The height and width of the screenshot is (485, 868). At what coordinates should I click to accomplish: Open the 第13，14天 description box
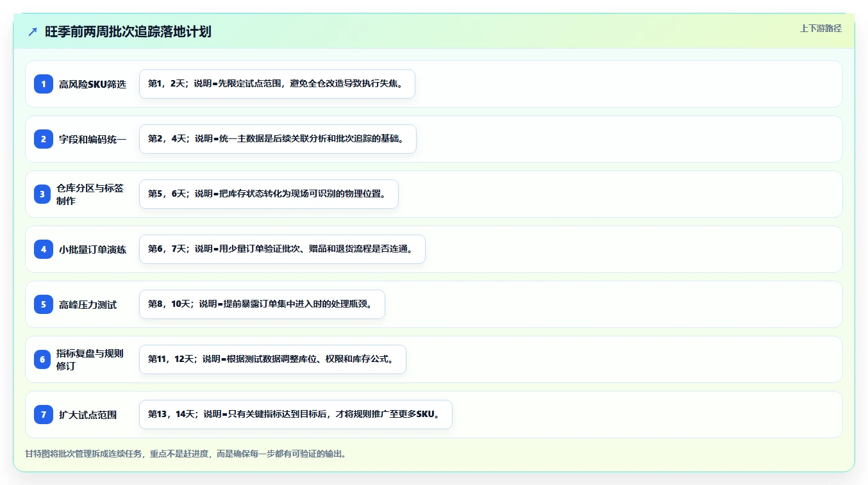296,415
